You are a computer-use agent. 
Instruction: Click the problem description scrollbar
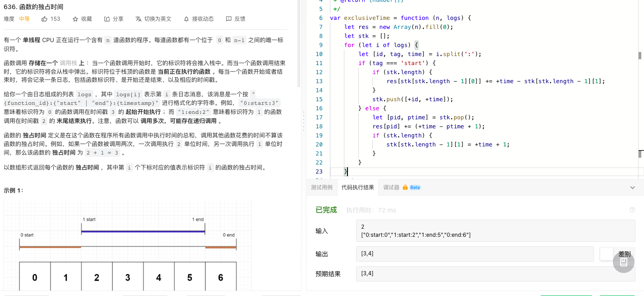(299, 43)
